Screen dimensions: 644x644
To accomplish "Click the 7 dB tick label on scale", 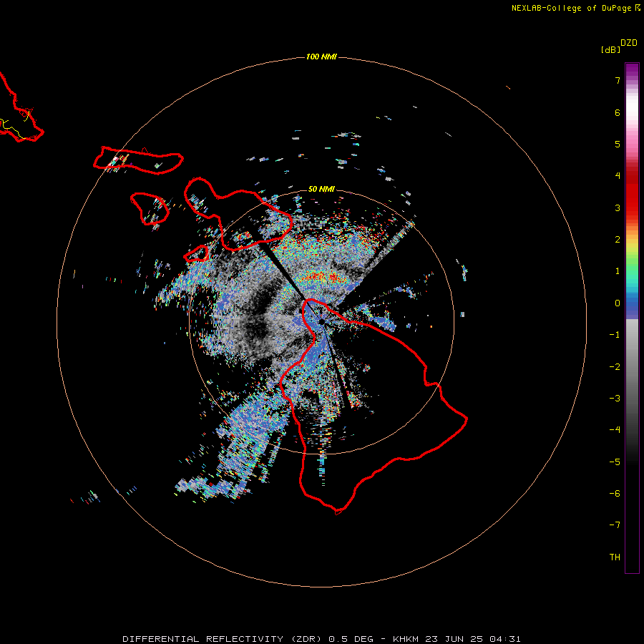I will click(x=618, y=80).
